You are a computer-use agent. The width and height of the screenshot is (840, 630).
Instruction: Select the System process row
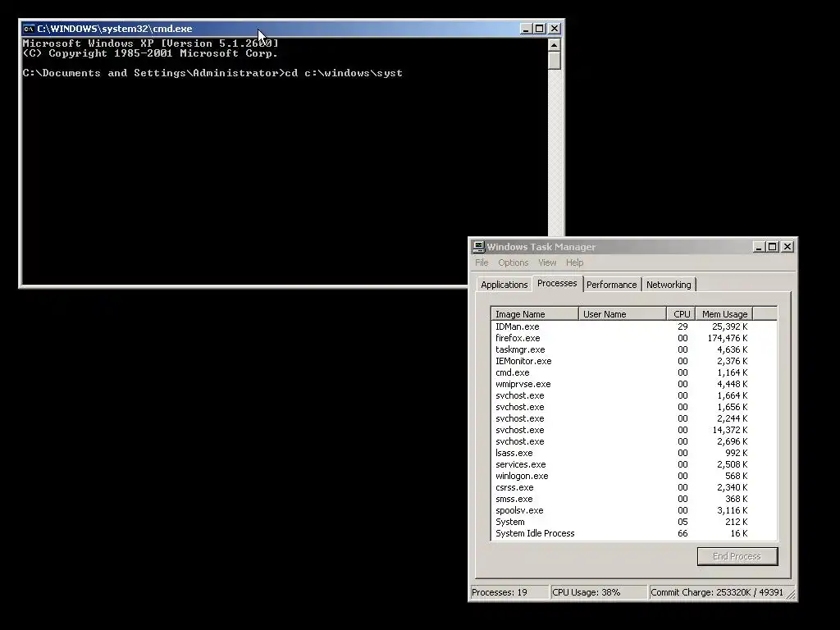point(634,522)
